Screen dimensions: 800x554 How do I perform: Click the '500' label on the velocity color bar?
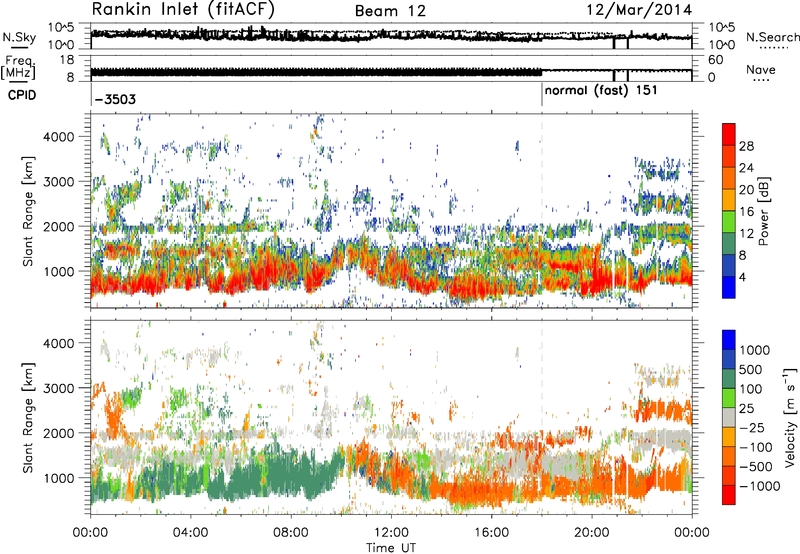tap(751, 369)
